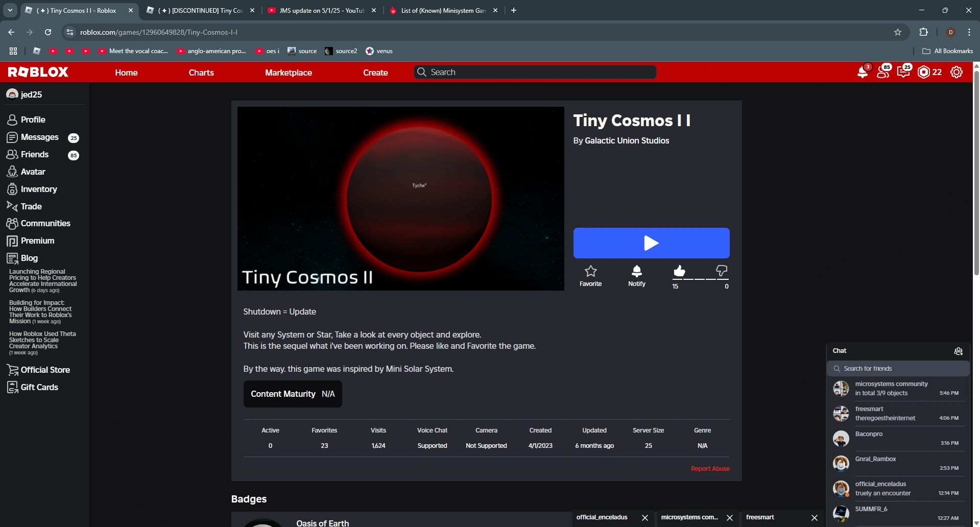Favorite Tiny Cosmos I I with the star
The height and width of the screenshot is (527, 980).
[590, 271]
